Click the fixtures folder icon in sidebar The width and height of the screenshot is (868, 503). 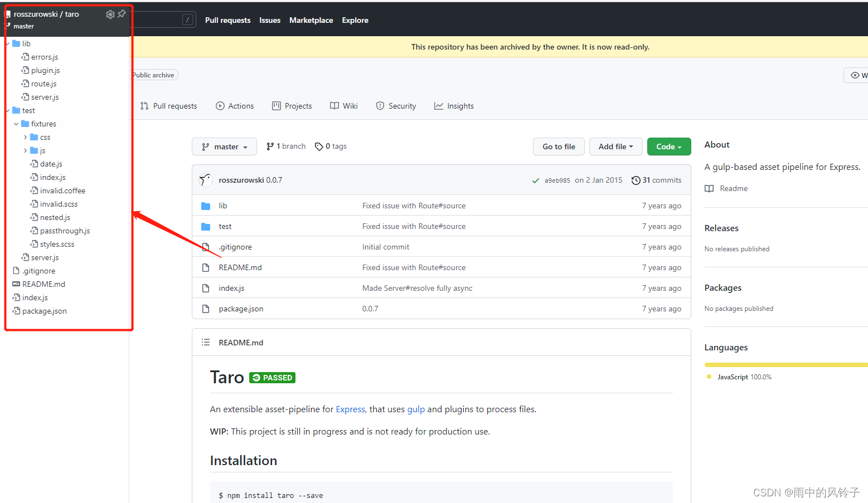[x=25, y=124]
